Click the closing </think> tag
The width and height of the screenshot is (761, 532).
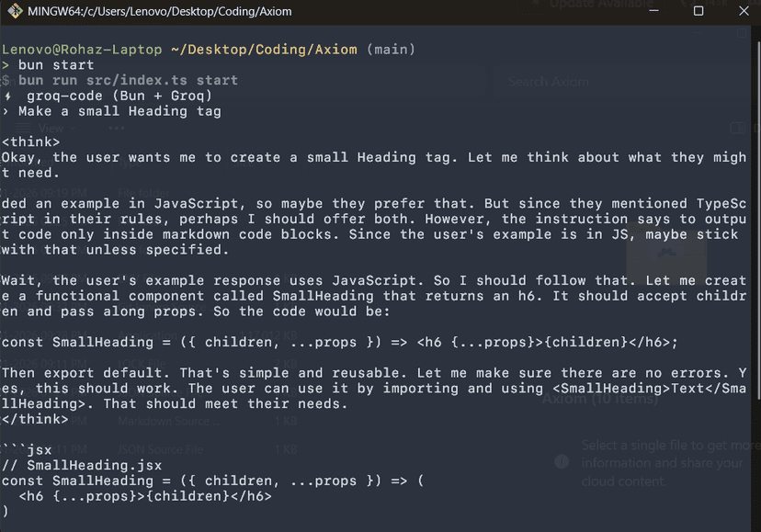(35, 419)
